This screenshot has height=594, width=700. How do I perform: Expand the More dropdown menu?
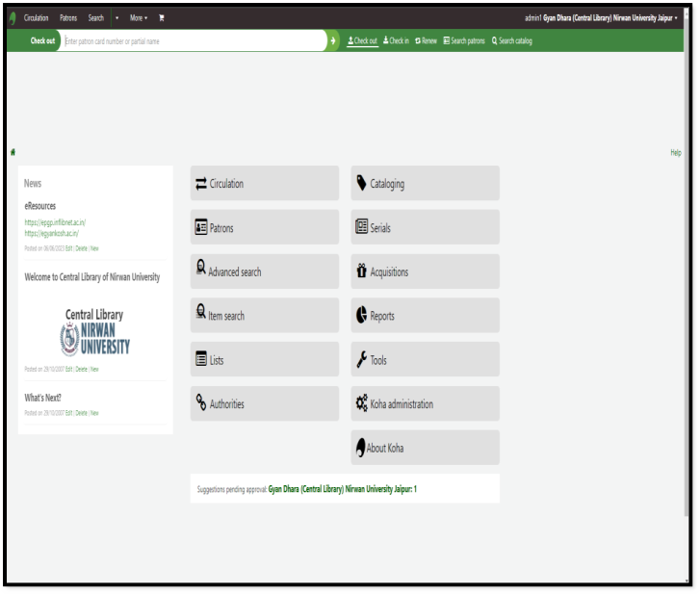point(139,18)
